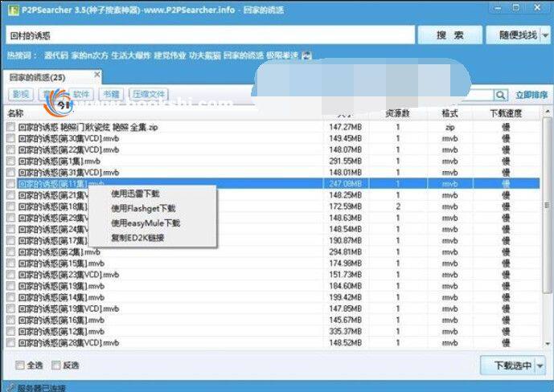
Task: Select hot keyword 功夫熊猫
Action: [x=205, y=55]
